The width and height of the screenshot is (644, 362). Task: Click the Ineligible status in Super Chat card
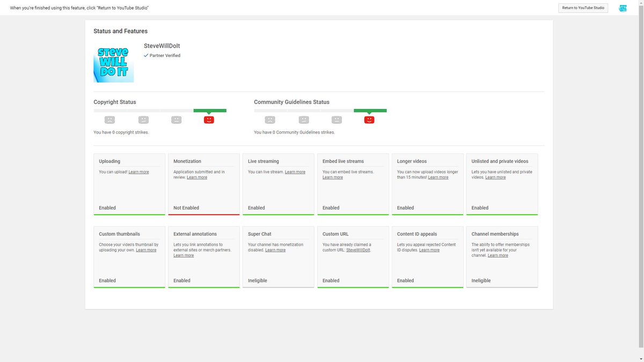(258, 281)
